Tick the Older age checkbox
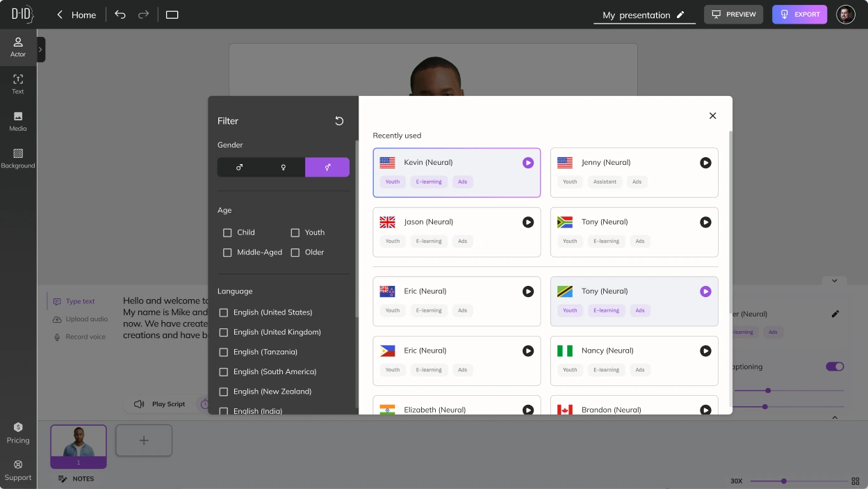 (x=295, y=252)
